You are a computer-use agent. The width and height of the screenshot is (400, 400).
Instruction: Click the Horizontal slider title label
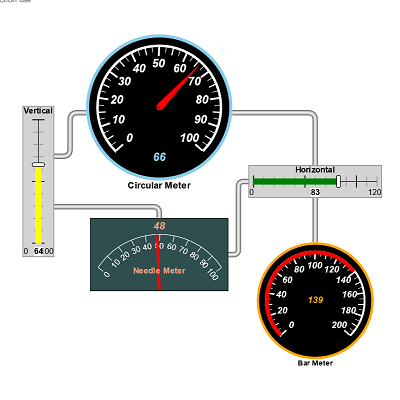(x=315, y=170)
